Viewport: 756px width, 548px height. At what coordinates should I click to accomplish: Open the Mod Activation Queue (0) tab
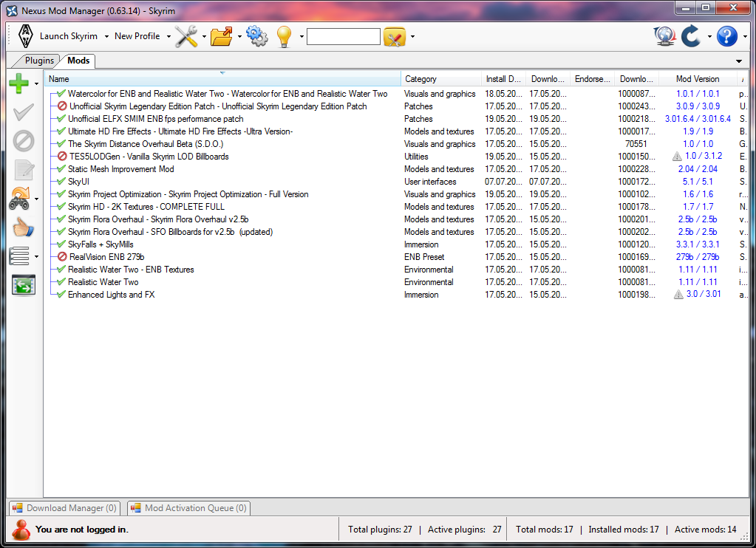pyautogui.click(x=189, y=508)
